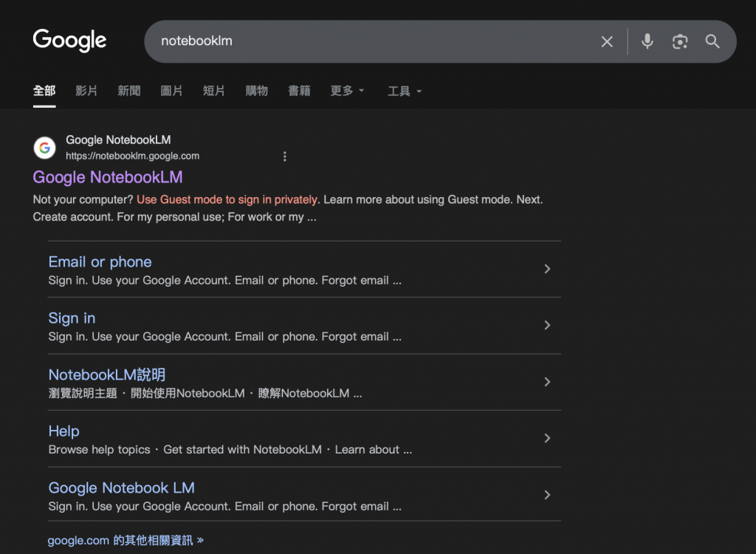Screen dimensions: 756x554
Task: Open Google Lens image search icon
Action: [x=680, y=41]
